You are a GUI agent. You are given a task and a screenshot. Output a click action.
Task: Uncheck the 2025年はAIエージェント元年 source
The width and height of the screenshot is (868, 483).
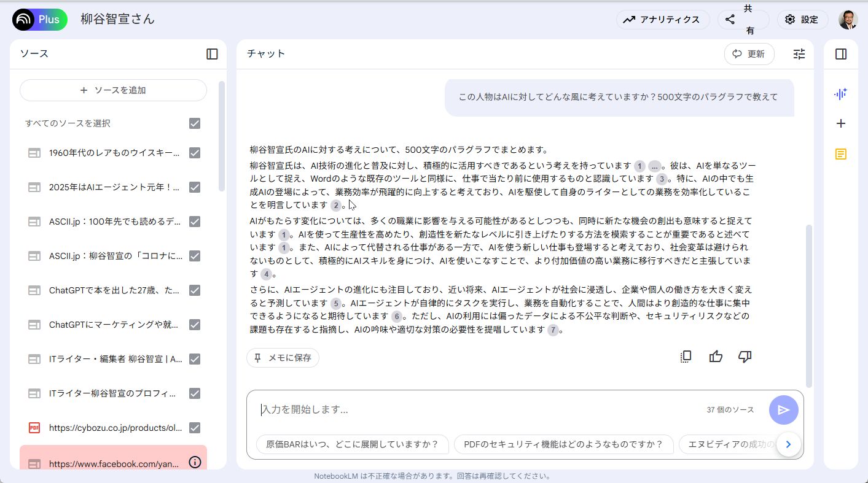[195, 187]
